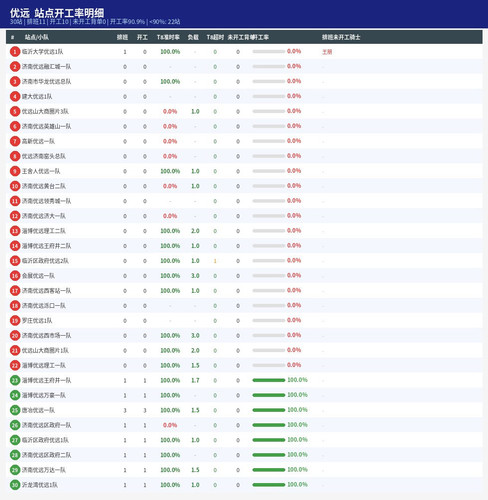Select station name 建大优远1队
This screenshot has width=488, height=500.
point(37,97)
